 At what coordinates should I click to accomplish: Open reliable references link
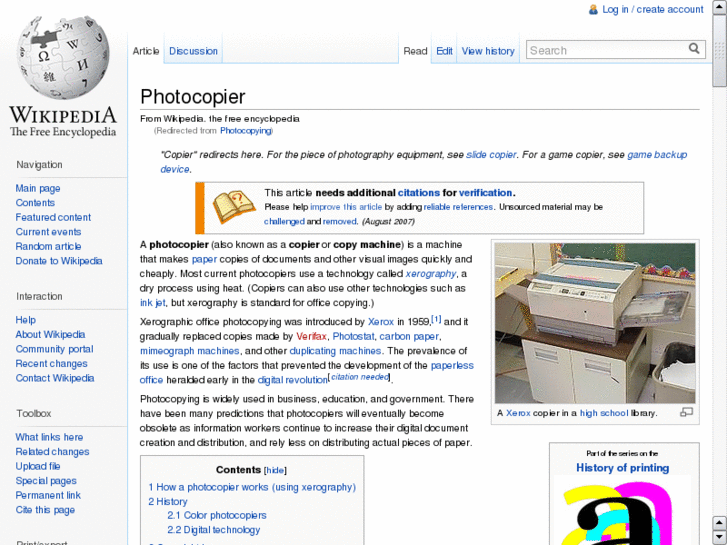(458, 207)
